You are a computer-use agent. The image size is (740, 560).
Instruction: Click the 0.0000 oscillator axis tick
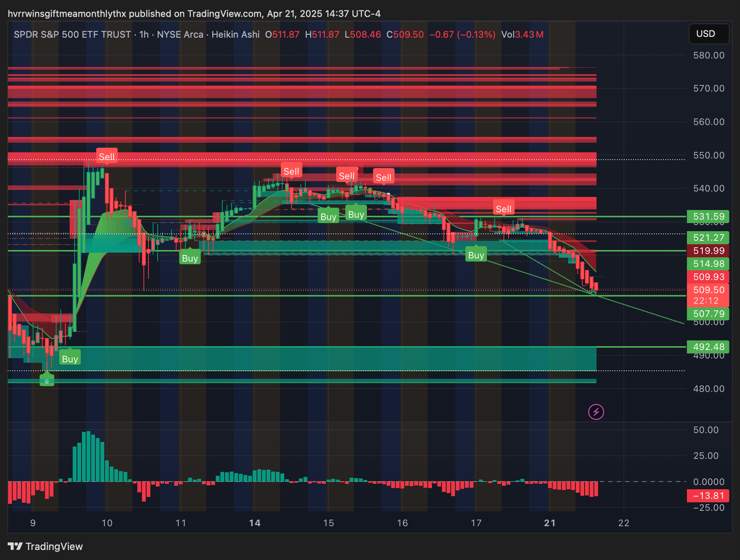[x=708, y=482]
